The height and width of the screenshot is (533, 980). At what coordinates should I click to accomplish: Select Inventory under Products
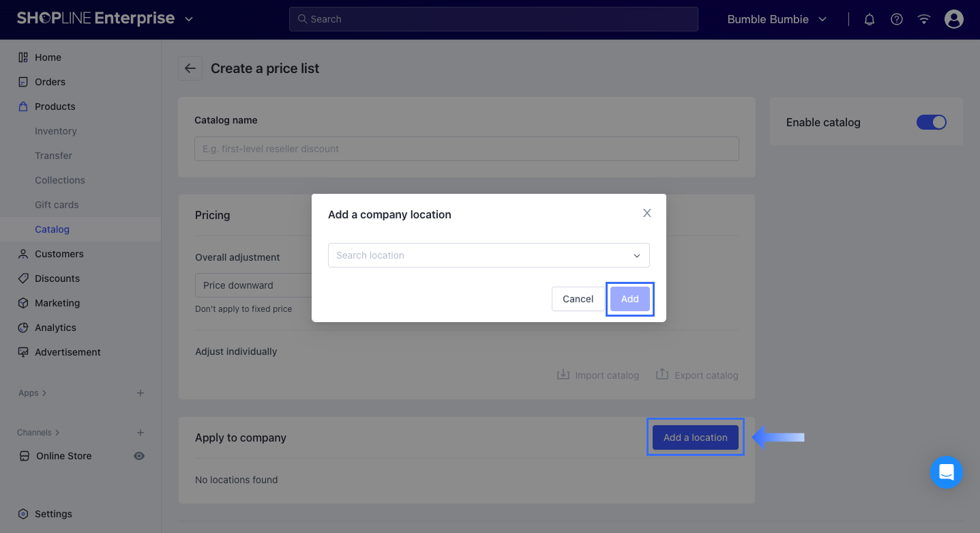tap(56, 131)
